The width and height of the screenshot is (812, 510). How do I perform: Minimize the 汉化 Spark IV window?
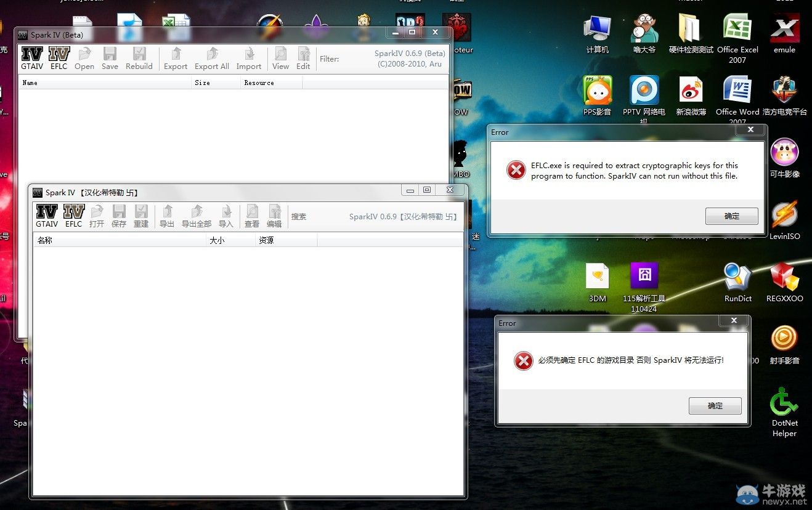[410, 190]
